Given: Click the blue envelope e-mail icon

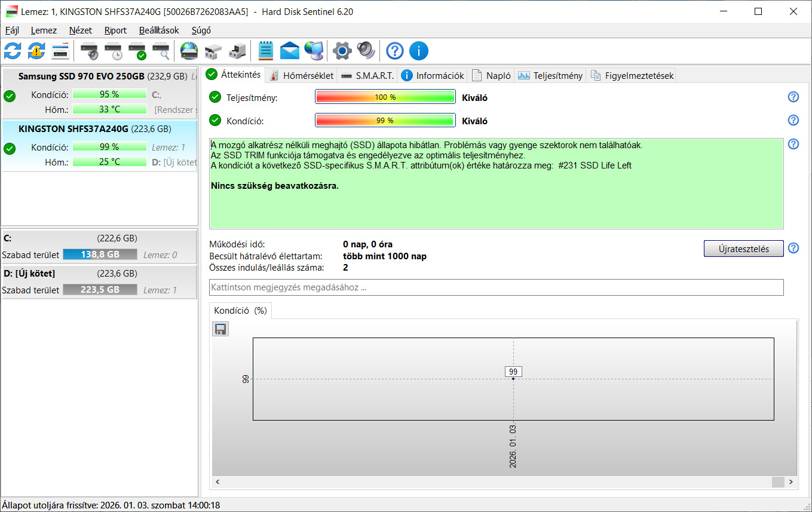Looking at the screenshot, I should pos(290,51).
